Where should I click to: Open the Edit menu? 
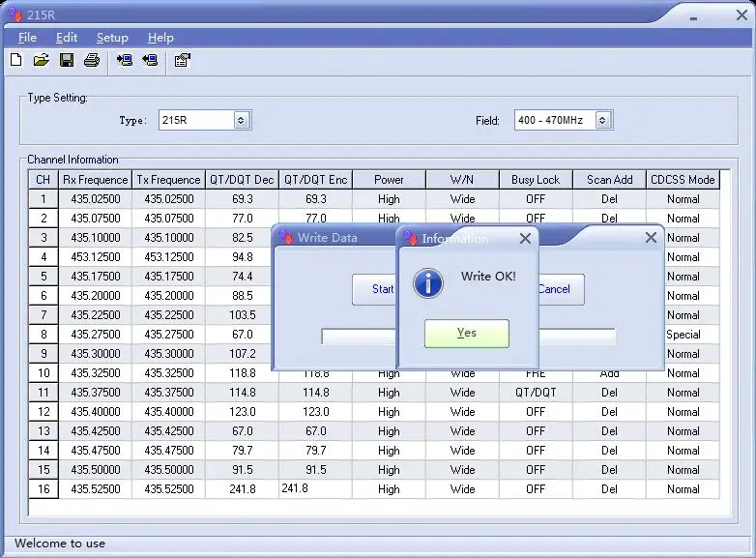pyautogui.click(x=67, y=38)
